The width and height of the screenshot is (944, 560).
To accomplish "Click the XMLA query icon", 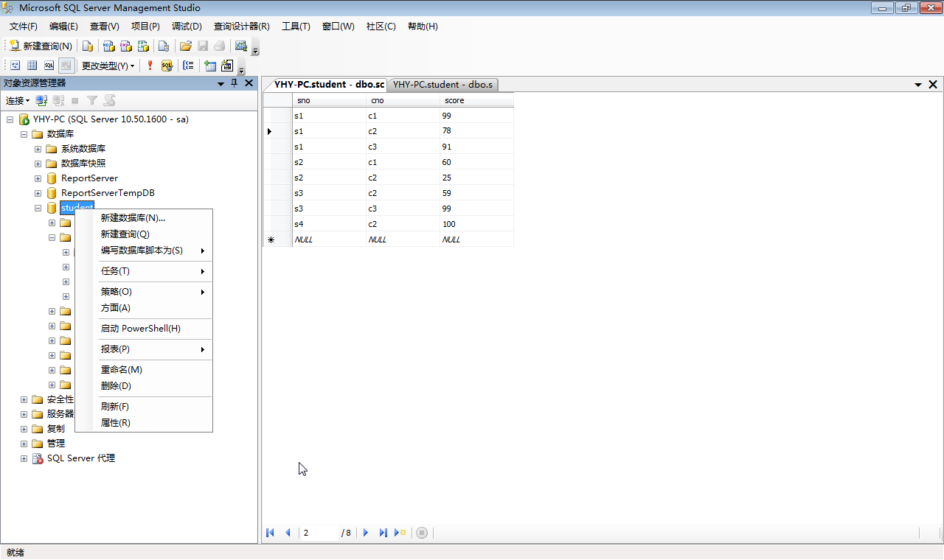I will [144, 46].
